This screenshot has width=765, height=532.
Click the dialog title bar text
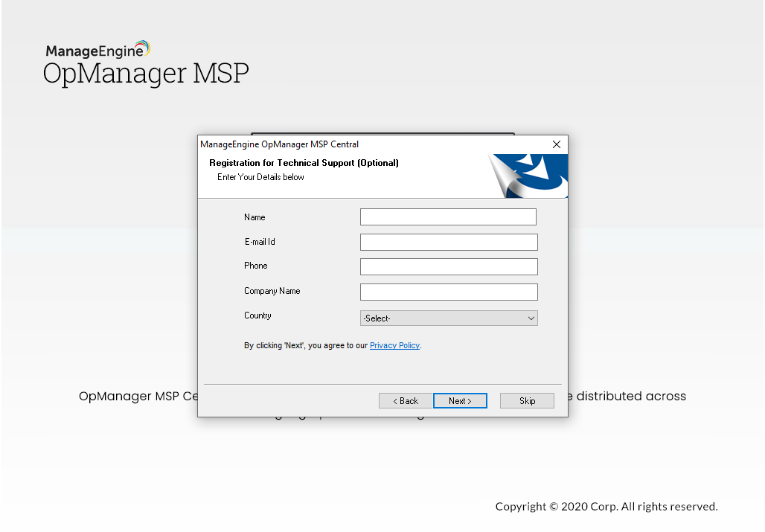(x=280, y=144)
